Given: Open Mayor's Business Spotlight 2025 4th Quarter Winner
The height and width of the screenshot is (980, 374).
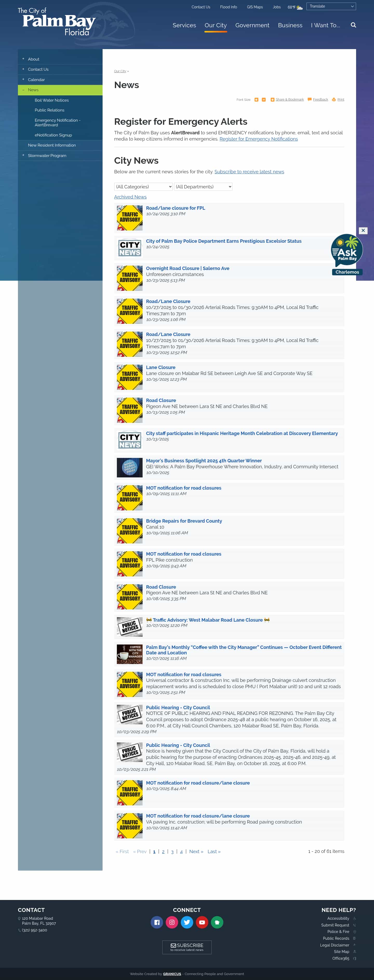Looking at the screenshot, I should click(x=204, y=461).
